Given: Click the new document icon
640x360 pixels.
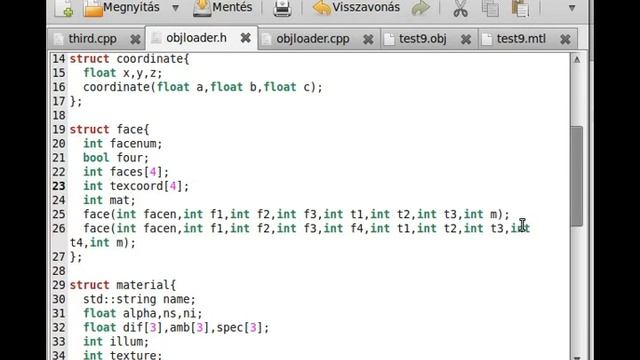Looking at the screenshot, I should (64, 8).
